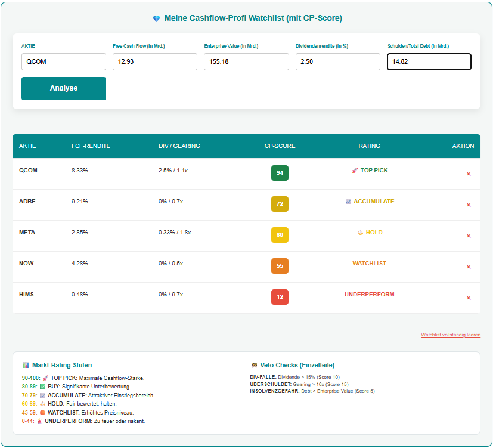The height and width of the screenshot is (448, 493).
Task: Click the red 12 CP-Score badge
Action: [x=280, y=297]
